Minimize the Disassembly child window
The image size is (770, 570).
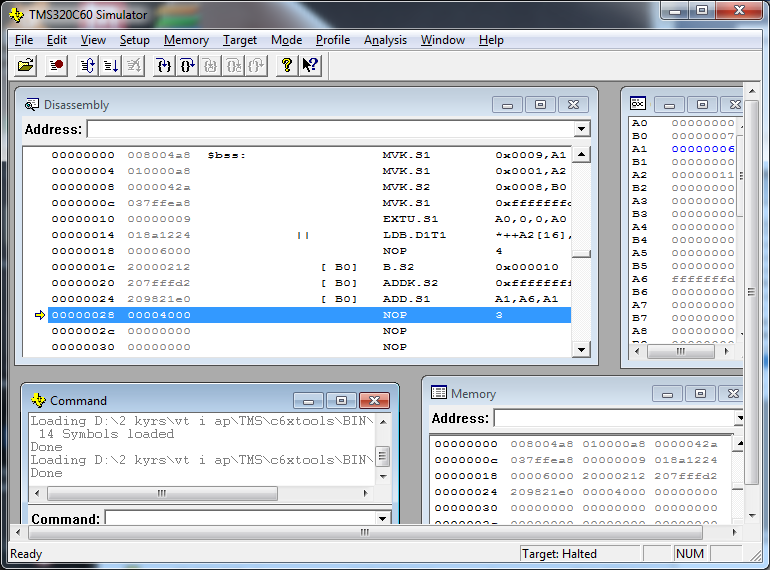coord(508,105)
